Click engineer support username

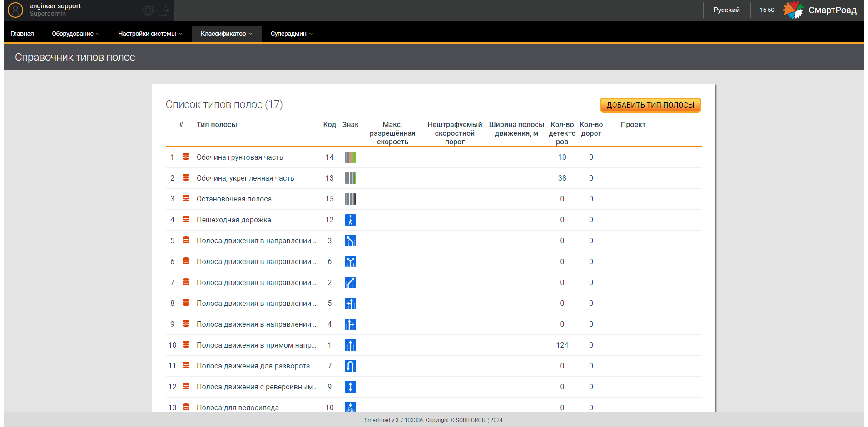coord(55,6)
